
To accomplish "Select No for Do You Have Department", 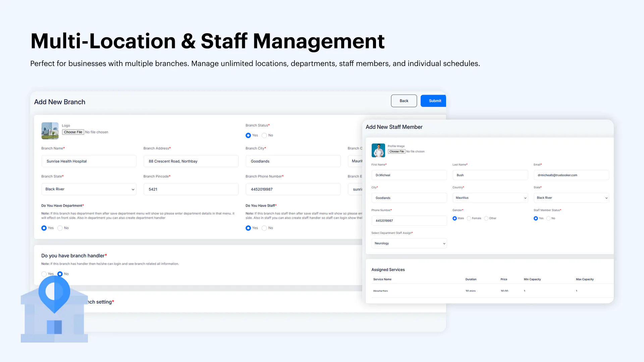I will click(x=60, y=228).
